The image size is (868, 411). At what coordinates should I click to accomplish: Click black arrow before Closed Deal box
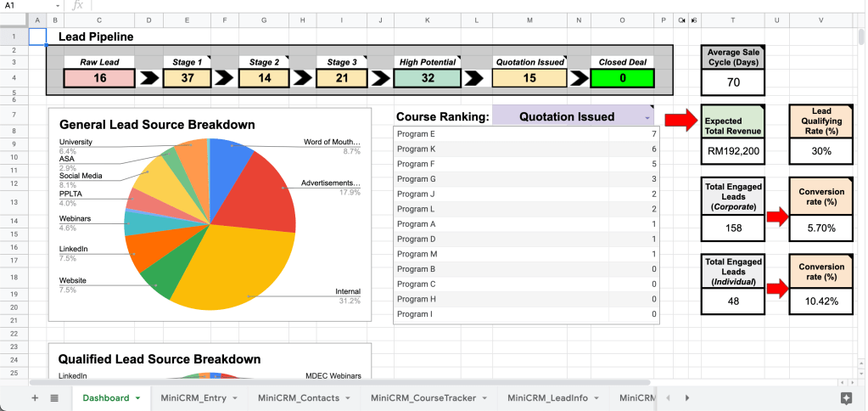(x=578, y=78)
